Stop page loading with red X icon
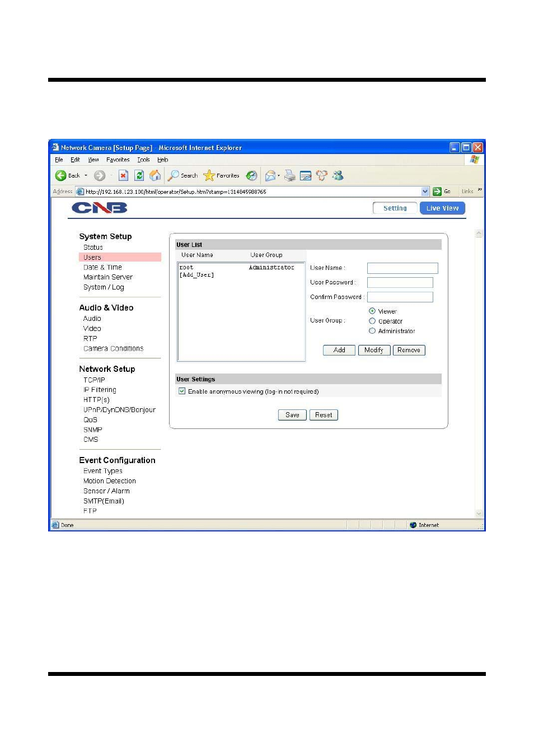 123,176
